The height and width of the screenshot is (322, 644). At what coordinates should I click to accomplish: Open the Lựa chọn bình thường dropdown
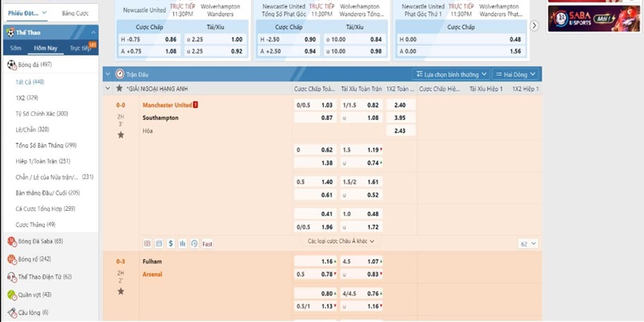point(451,74)
